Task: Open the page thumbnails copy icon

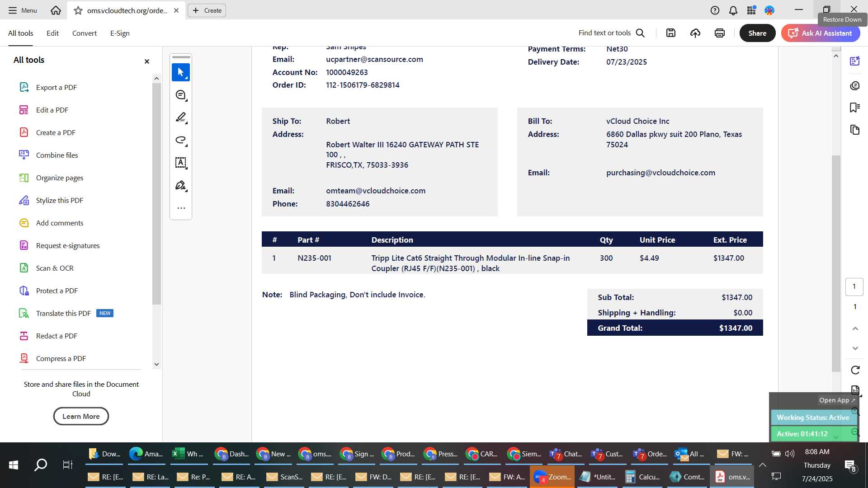Action: click(854, 130)
